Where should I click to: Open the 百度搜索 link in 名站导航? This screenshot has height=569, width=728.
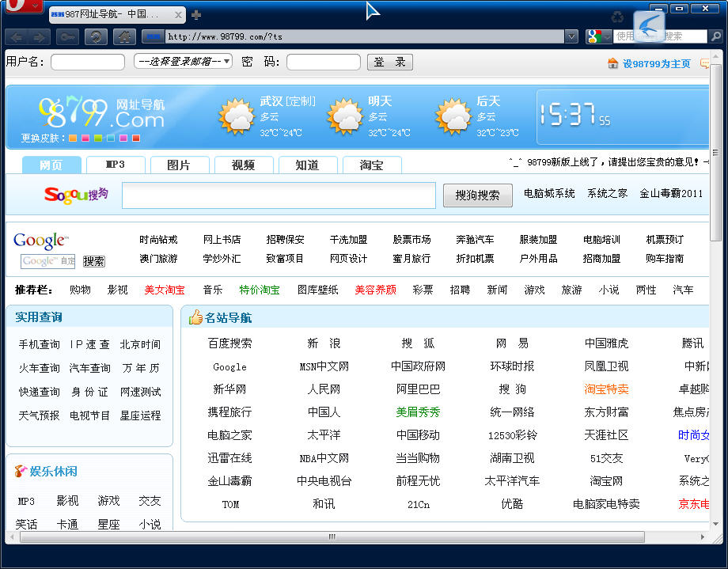coord(229,343)
